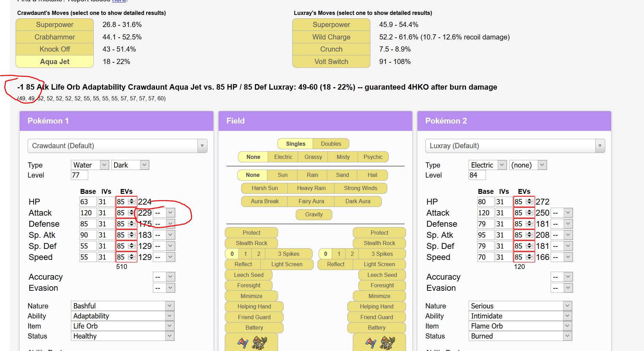Toggle Protect on Pokémon 2's side
The image size is (644, 351).
point(379,233)
